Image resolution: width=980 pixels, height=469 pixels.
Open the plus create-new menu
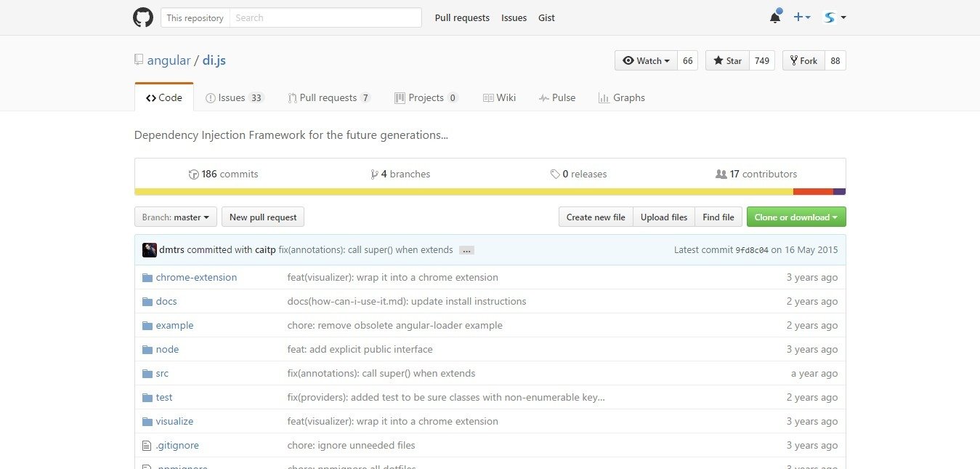802,17
